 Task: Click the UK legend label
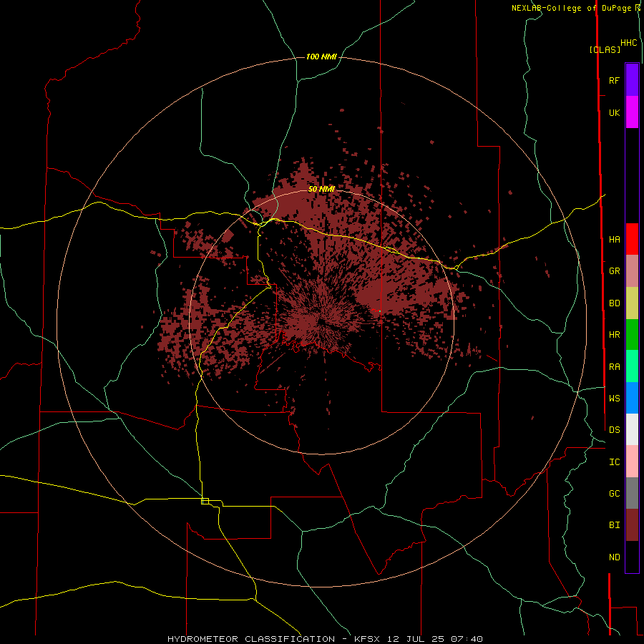[x=615, y=112]
